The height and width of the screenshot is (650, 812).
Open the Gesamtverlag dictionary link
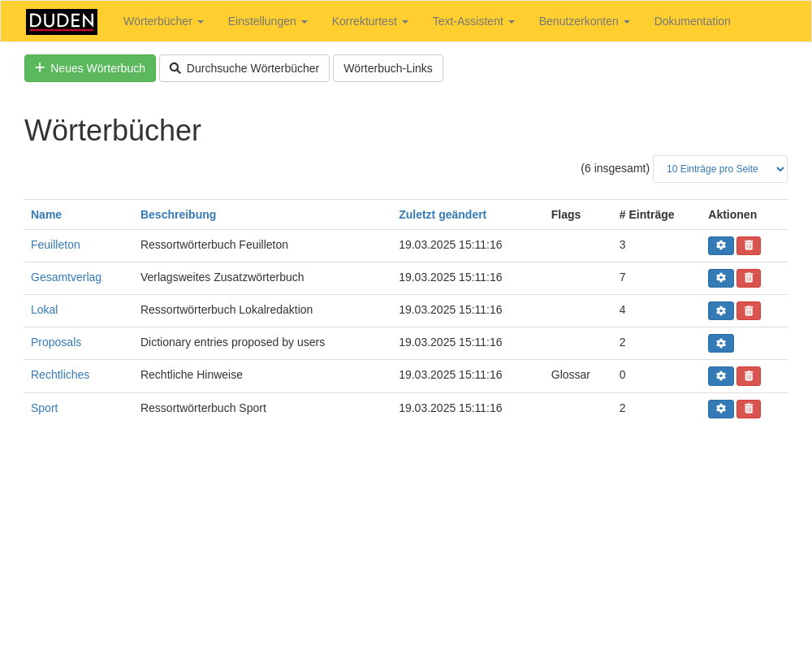pos(66,277)
